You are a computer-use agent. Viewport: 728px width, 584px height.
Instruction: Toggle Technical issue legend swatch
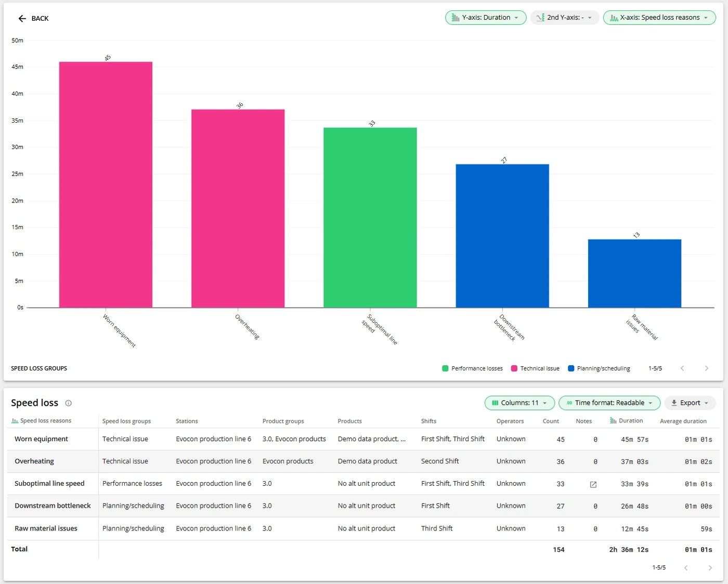click(x=514, y=368)
